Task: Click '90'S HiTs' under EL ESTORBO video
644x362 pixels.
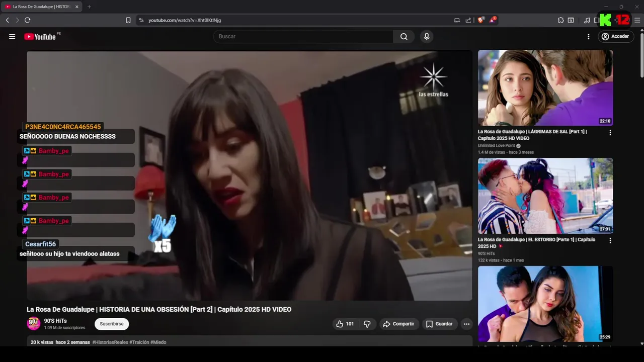Action: click(x=487, y=254)
